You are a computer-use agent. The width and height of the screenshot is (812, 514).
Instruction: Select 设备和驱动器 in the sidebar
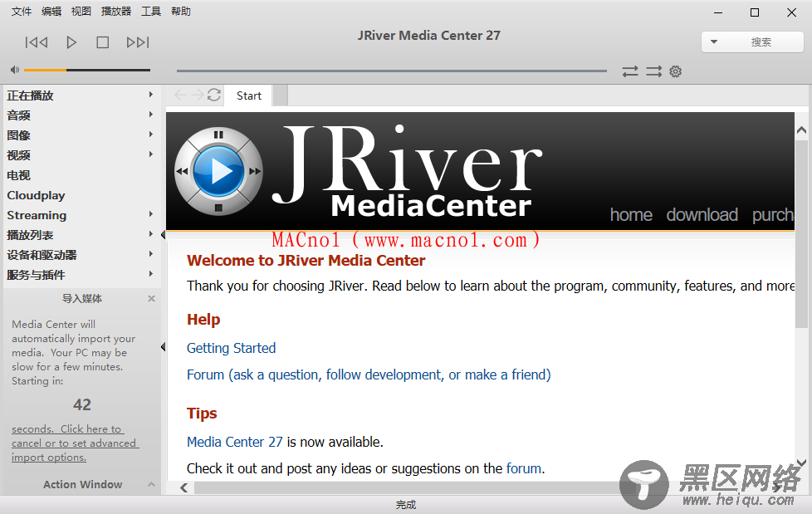pyautogui.click(x=42, y=255)
